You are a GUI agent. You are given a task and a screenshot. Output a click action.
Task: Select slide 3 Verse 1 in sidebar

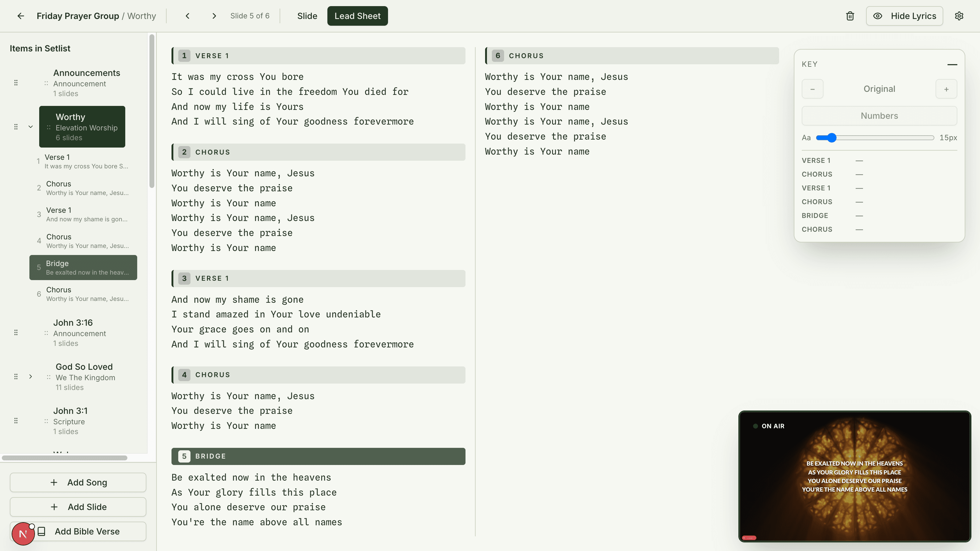(x=83, y=215)
